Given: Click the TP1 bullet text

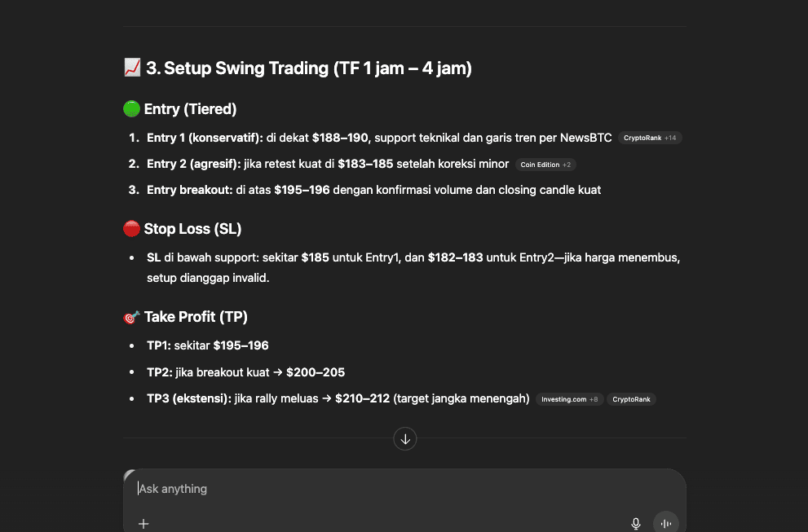Looking at the screenshot, I should click(x=208, y=345).
